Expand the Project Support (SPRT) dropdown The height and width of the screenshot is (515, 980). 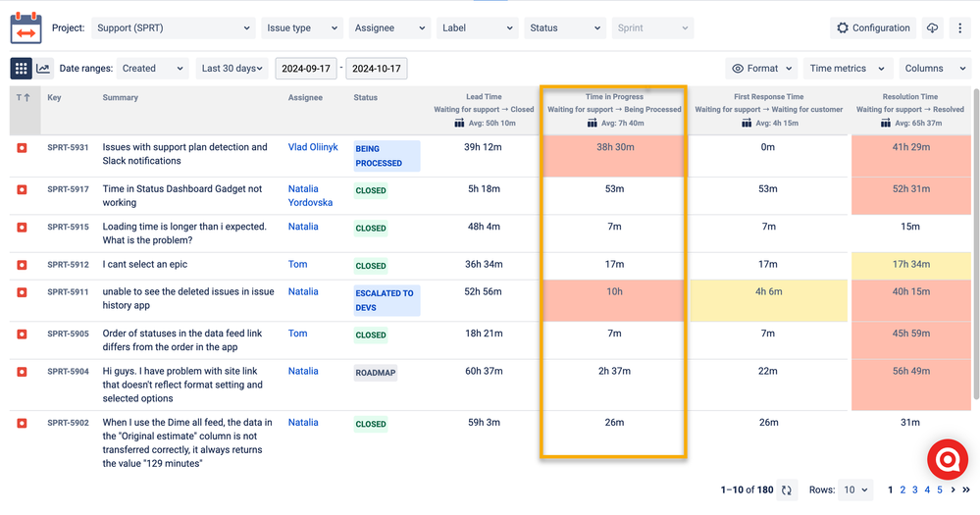(173, 28)
